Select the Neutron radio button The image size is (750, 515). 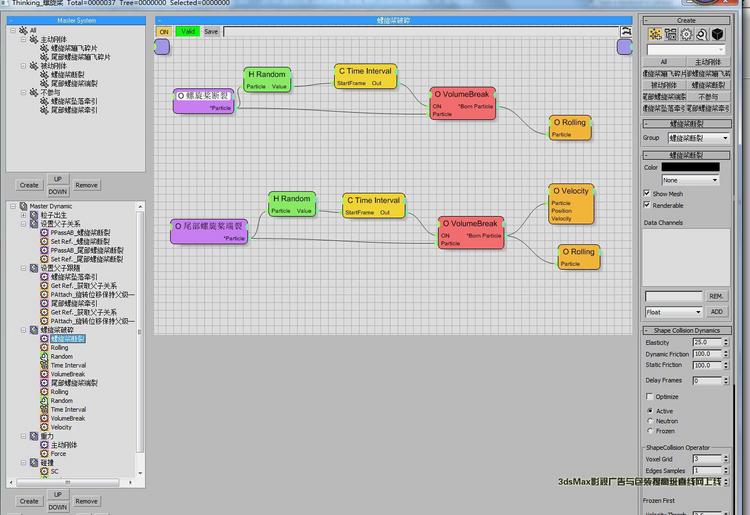point(650,421)
